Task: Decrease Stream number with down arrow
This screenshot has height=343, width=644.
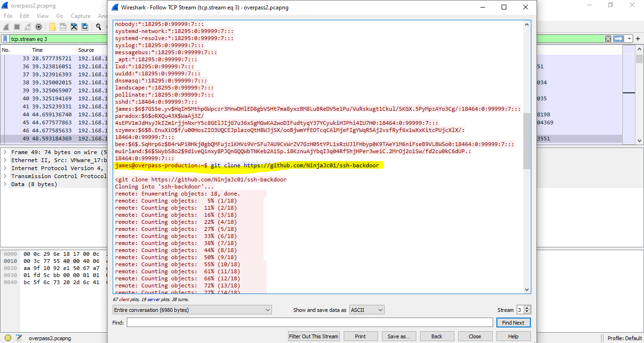Action: tap(527, 312)
